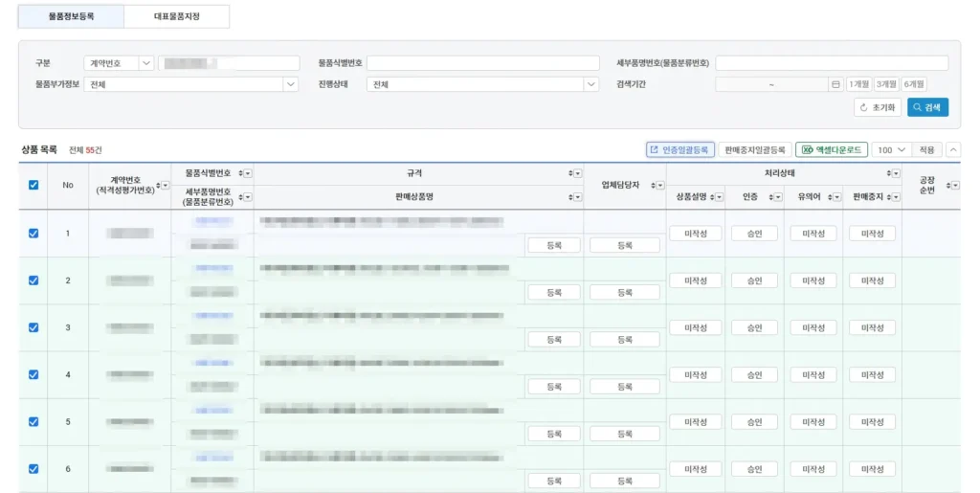Image resolution: width=980 pixels, height=493 pixels.
Task: Uncheck the checkbox for row 1
Action: pyautogui.click(x=33, y=234)
